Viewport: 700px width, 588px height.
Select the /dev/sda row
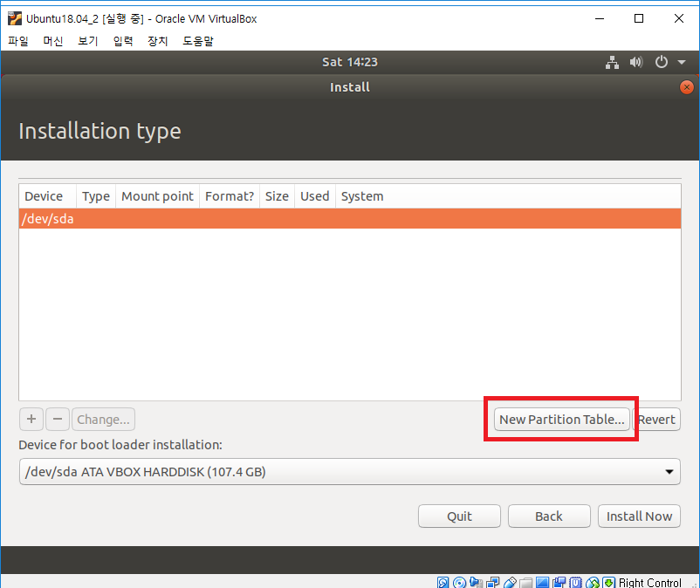(349, 219)
